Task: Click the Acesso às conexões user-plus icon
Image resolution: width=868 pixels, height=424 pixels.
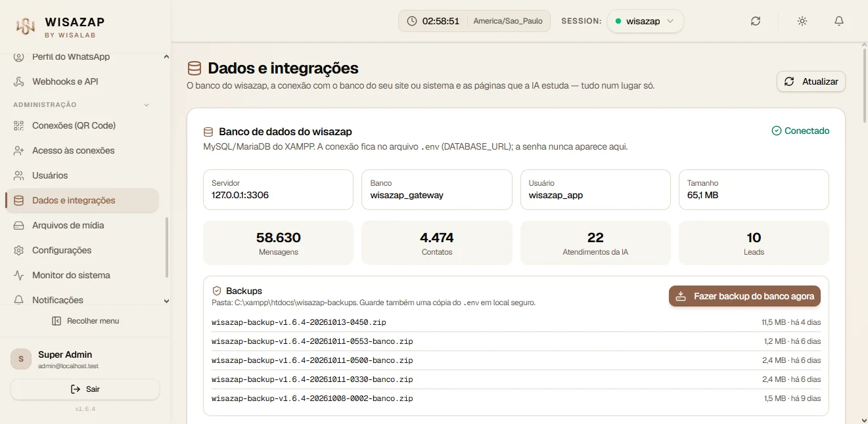Action: (19, 150)
